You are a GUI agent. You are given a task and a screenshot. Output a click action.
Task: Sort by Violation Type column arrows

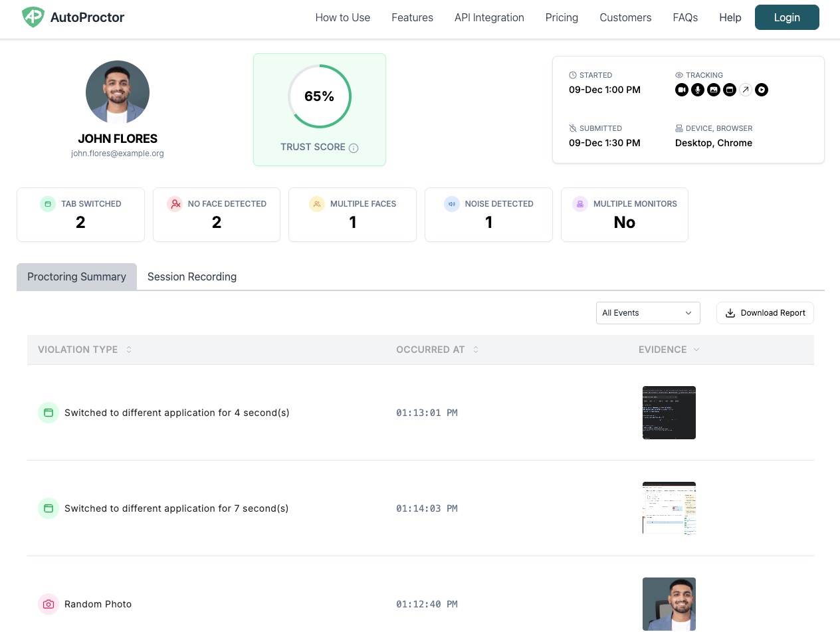(129, 350)
